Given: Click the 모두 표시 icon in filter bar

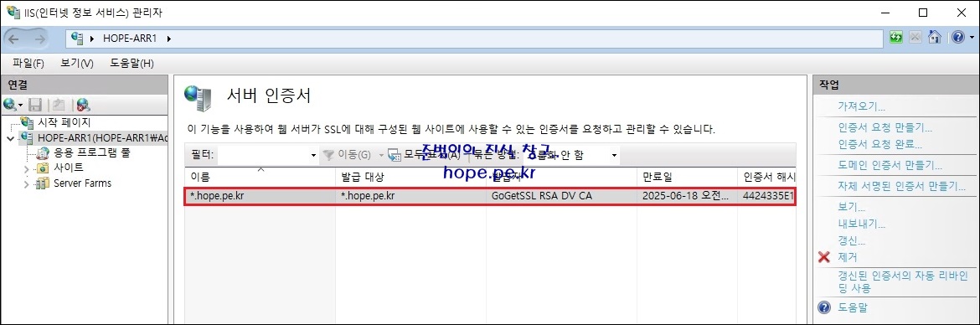Looking at the screenshot, I should (x=394, y=155).
